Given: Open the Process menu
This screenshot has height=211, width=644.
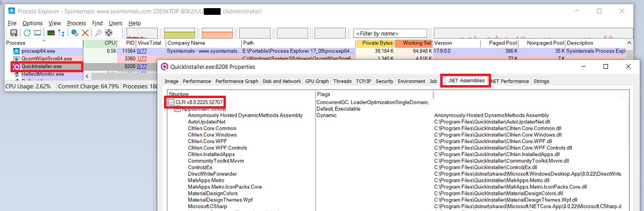Looking at the screenshot, I should [77, 23].
